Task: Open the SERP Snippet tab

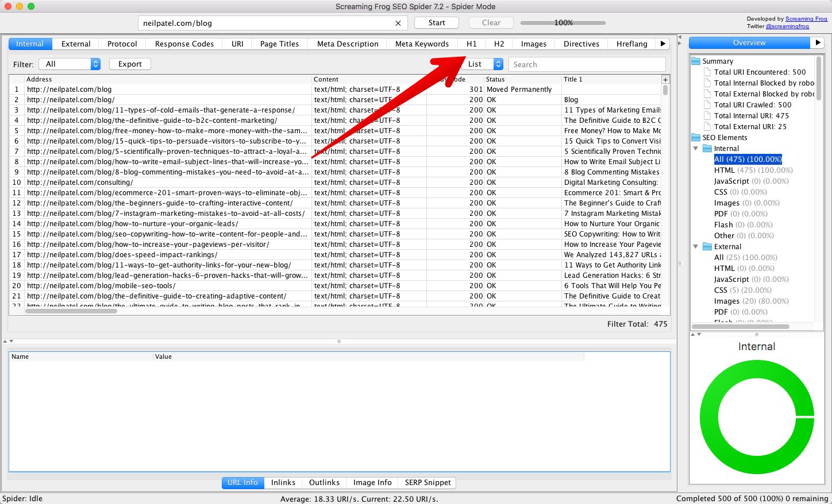Action: tap(428, 483)
